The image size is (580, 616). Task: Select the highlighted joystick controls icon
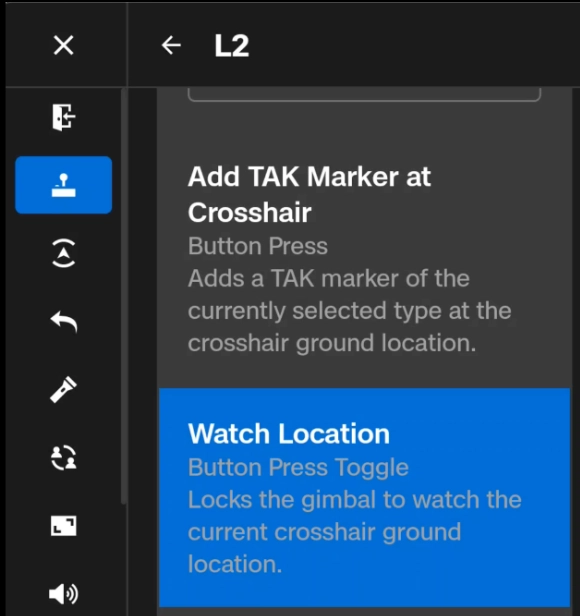[64, 185]
